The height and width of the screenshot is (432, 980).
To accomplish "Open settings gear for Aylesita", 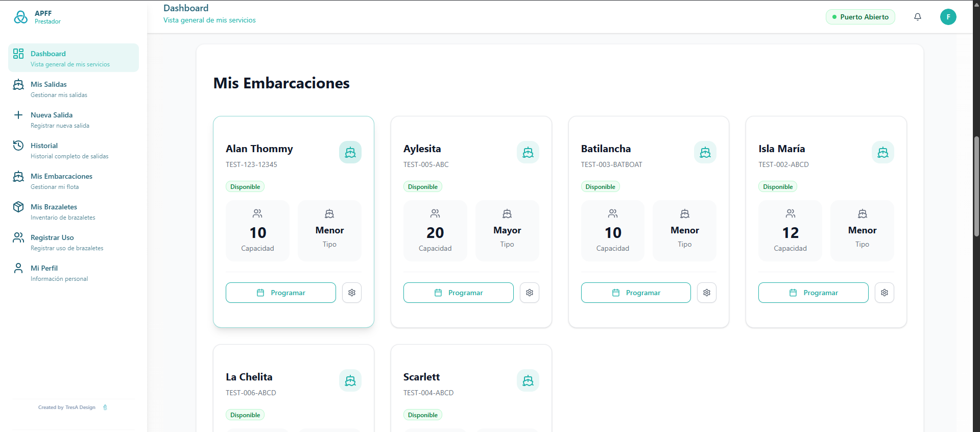I will pos(530,293).
